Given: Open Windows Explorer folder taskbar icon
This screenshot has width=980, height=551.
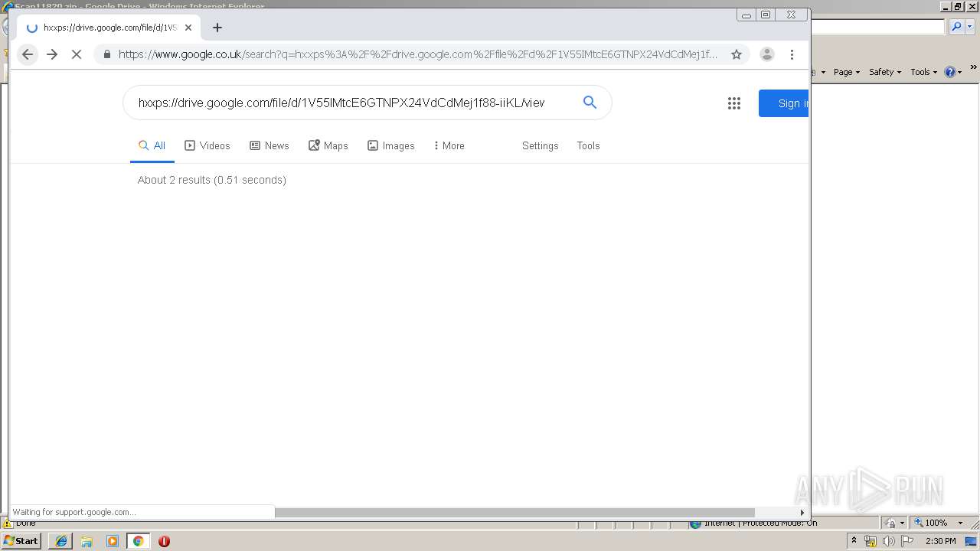Looking at the screenshot, I should click(87, 540).
